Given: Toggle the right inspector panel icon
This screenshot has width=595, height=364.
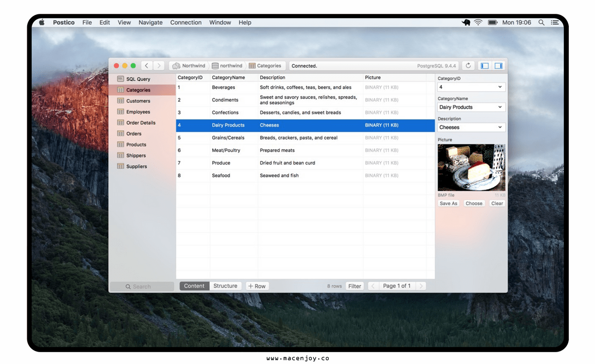Looking at the screenshot, I should 498,65.
